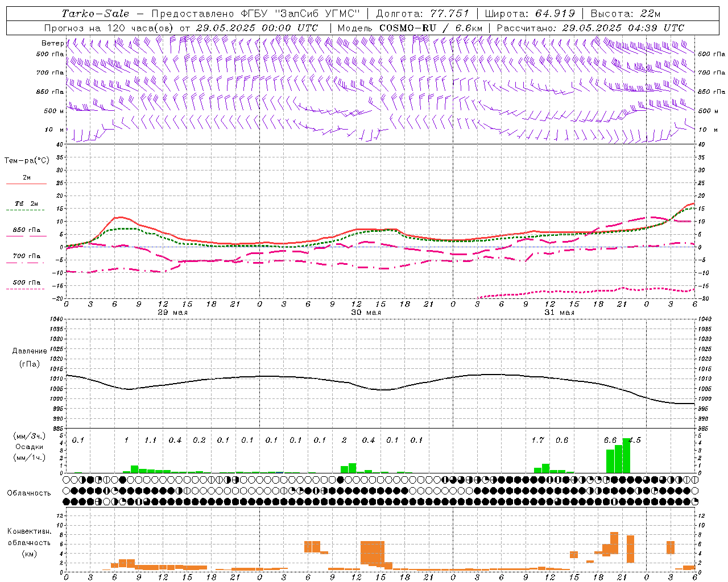Click the 'Высота: 22м' elevation value
Viewport: 728px width, 582px height.
click(626, 14)
